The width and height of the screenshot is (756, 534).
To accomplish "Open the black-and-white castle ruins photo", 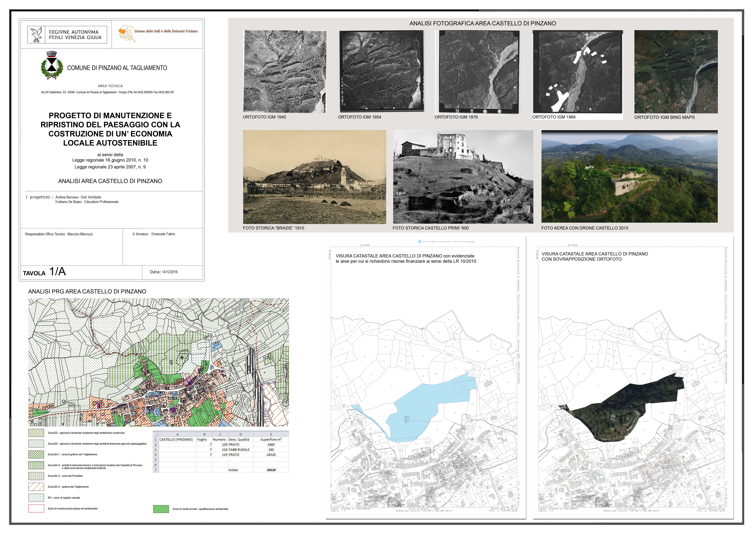I will tap(463, 177).
